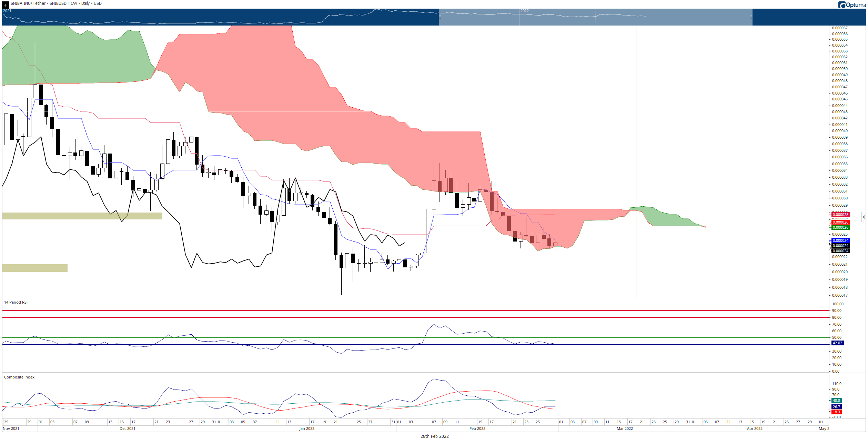This screenshot has height=443, width=868.
Task: Click the RSI value tag 42.02
Action: [x=837, y=343]
